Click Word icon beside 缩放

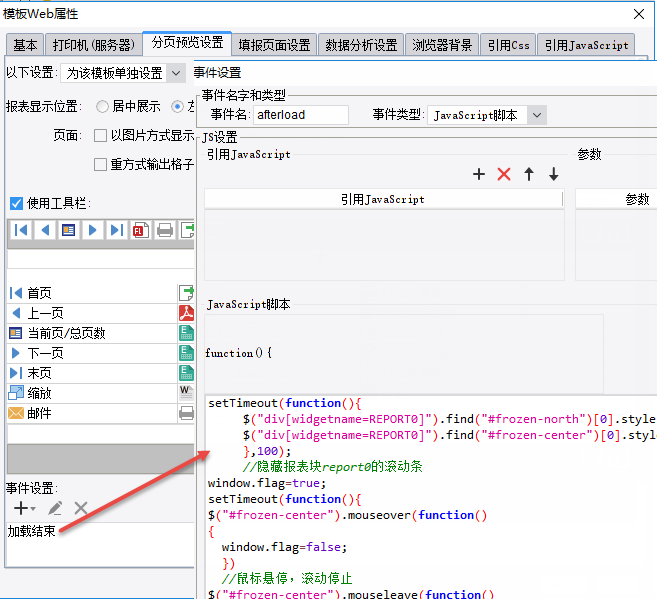186,393
